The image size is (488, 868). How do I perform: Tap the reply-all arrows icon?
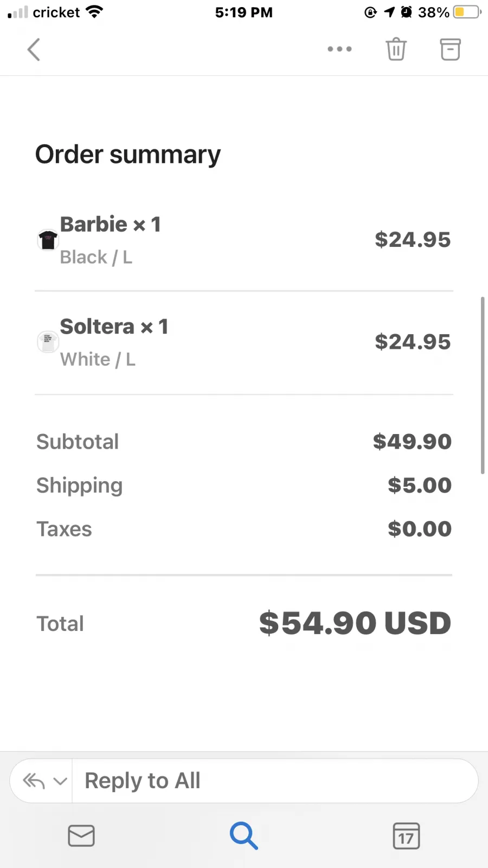(34, 781)
